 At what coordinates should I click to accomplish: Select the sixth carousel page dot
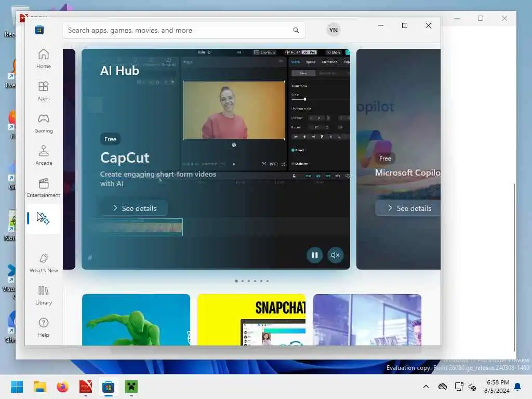[x=268, y=281]
